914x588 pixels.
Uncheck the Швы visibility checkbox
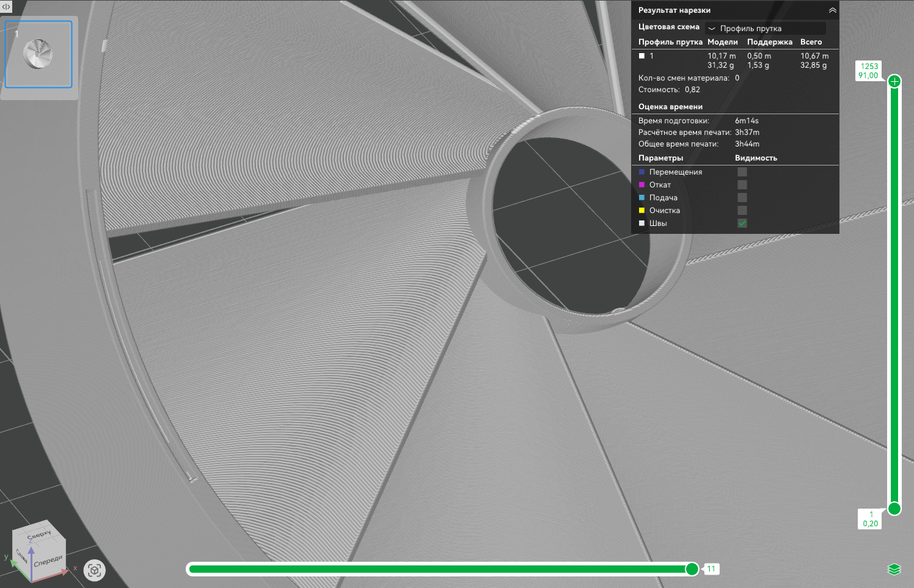point(742,223)
